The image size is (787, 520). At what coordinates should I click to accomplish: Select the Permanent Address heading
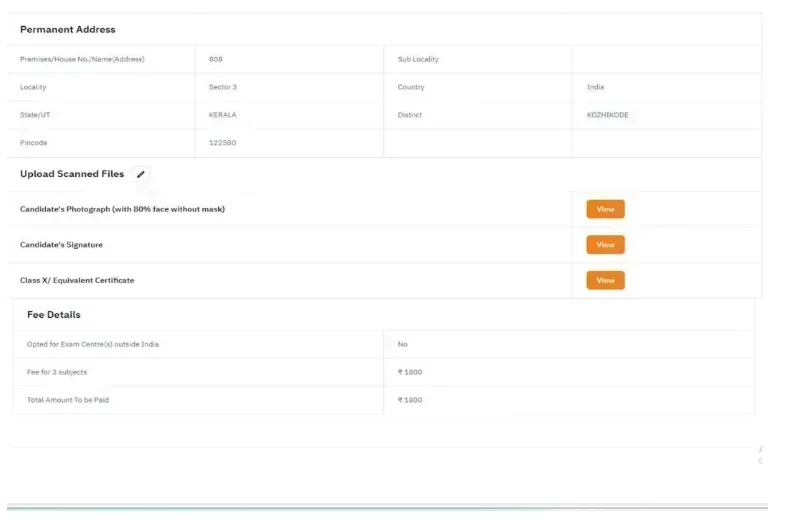tap(68, 30)
